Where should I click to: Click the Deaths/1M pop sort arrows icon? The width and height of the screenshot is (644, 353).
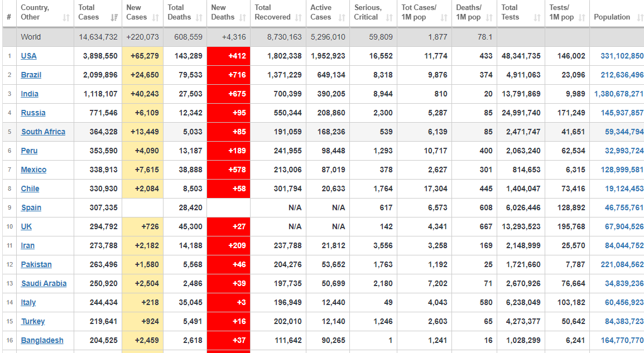pos(489,18)
